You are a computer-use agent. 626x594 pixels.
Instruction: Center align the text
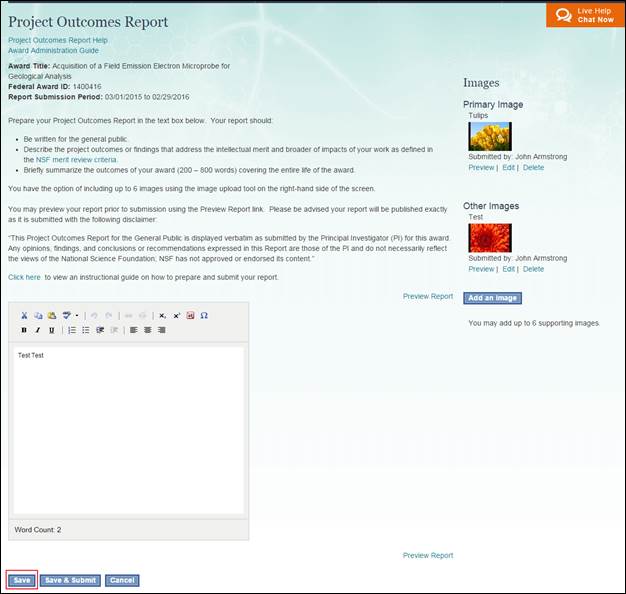pos(148,330)
